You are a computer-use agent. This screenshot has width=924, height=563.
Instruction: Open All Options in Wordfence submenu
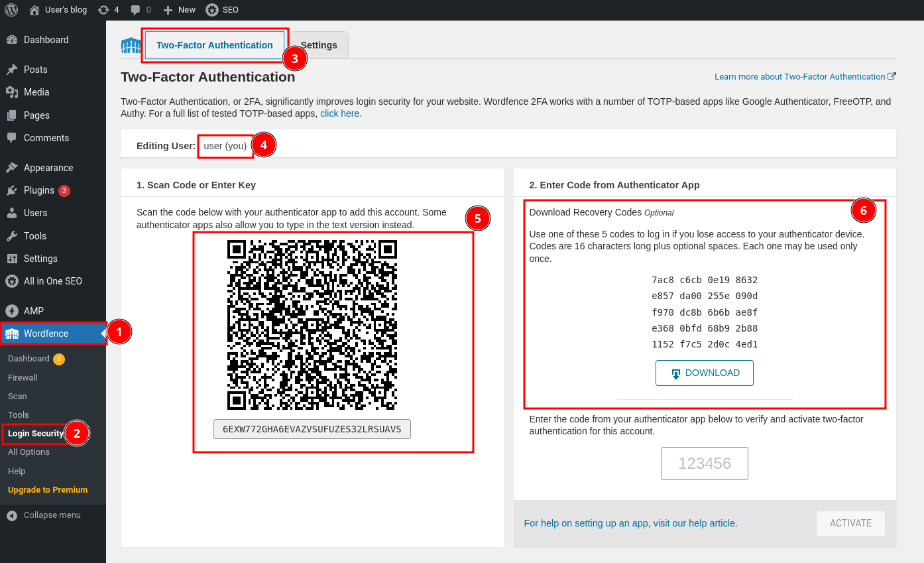pos(29,452)
